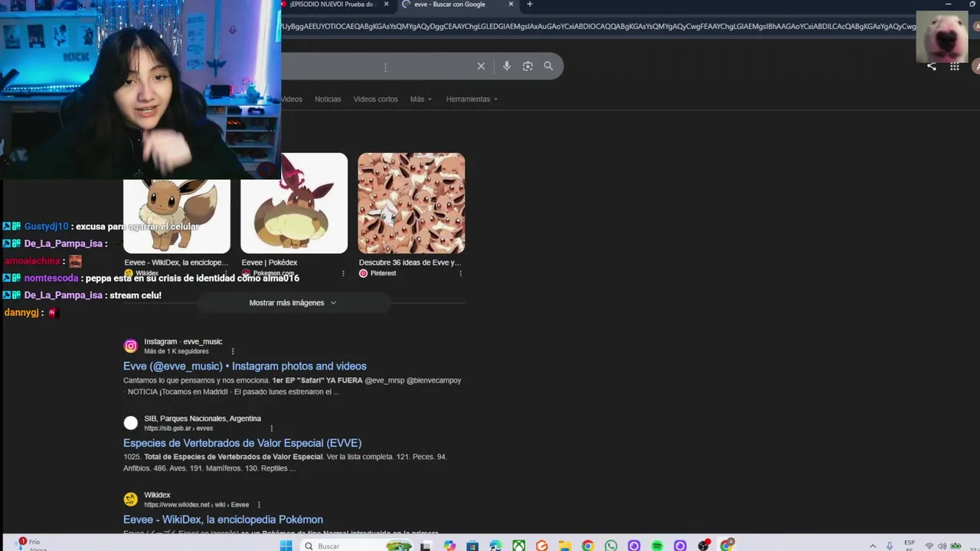Click chat username nomtescoda
This screenshot has width=980, height=551.
click(51, 278)
